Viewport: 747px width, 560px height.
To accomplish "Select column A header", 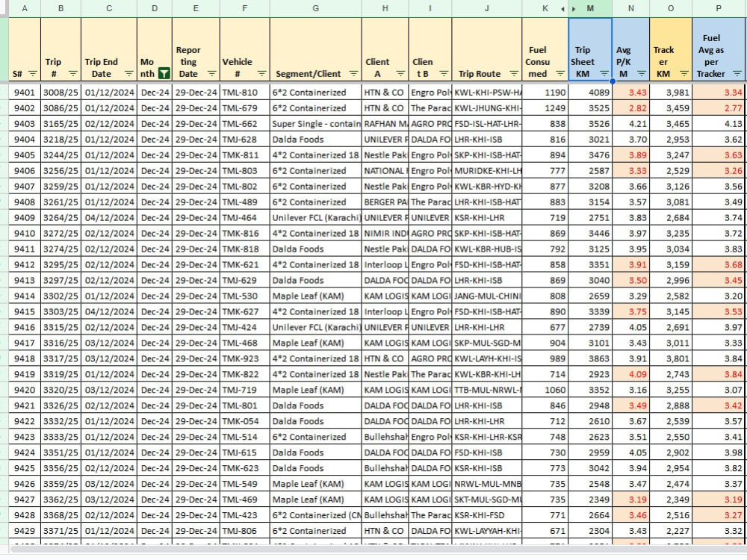I will pos(25,8).
